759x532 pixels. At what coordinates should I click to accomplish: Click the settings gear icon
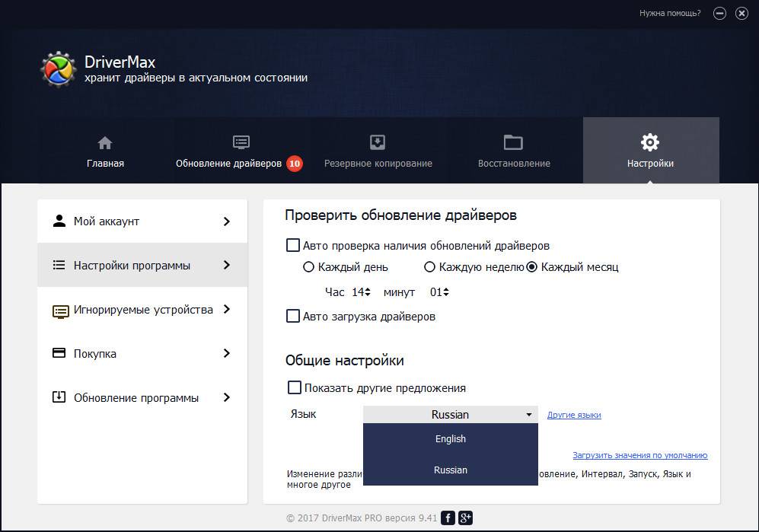(x=650, y=142)
